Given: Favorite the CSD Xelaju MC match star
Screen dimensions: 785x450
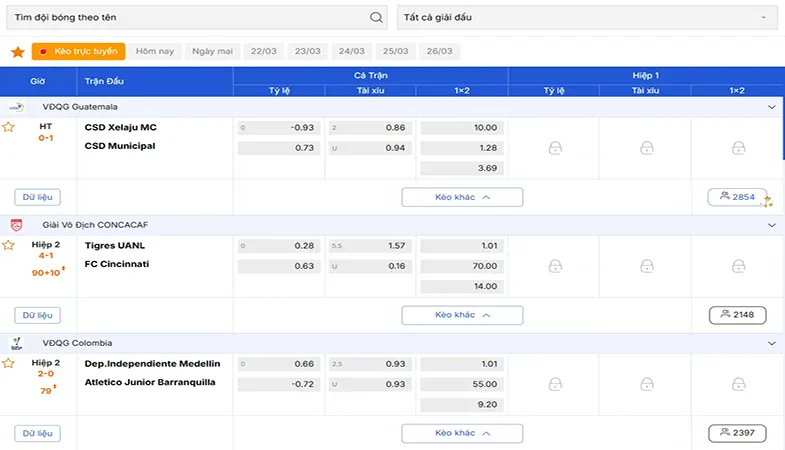Looking at the screenshot, I should point(8,127).
